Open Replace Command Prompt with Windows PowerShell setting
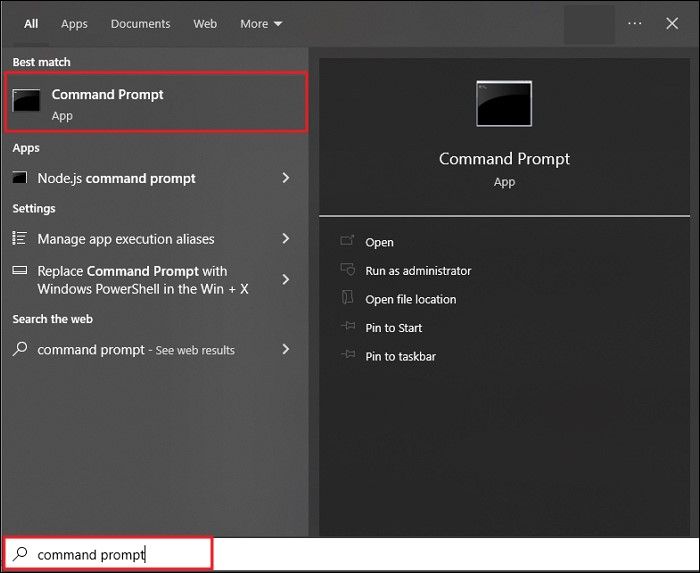This screenshot has width=700, height=573. (154, 280)
